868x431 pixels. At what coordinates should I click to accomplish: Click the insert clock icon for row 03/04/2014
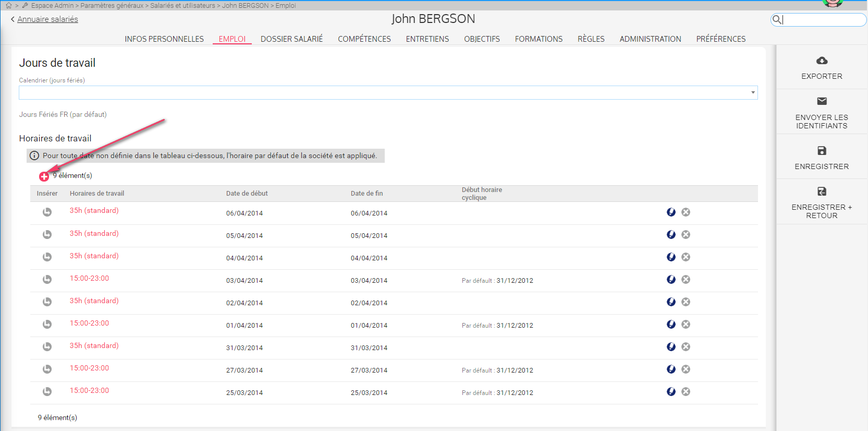pos(47,279)
